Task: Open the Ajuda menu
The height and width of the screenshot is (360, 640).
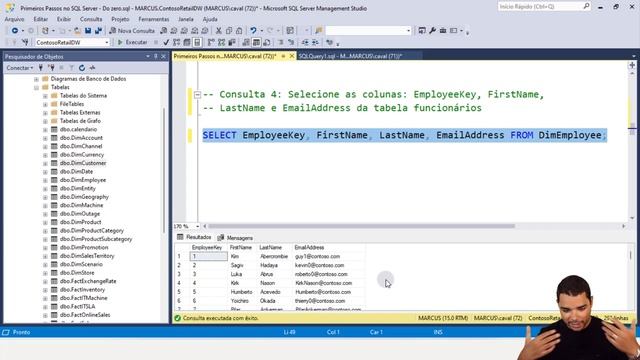Action: point(210,19)
